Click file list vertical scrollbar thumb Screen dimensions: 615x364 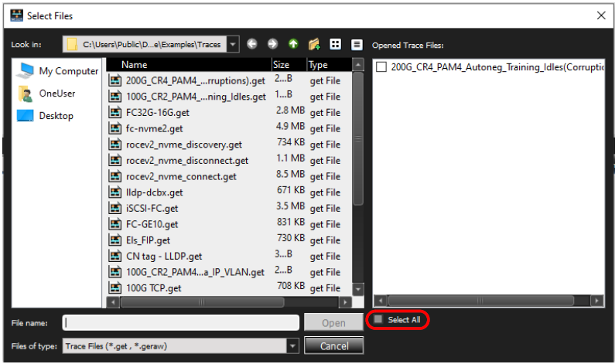pos(357,138)
